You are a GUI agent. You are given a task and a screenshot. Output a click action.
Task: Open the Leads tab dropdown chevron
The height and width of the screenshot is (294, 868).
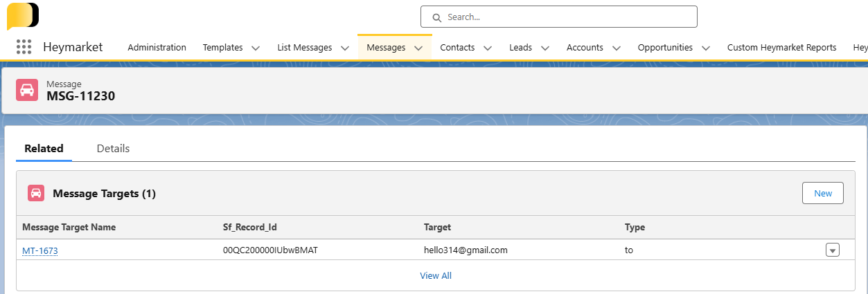click(545, 48)
